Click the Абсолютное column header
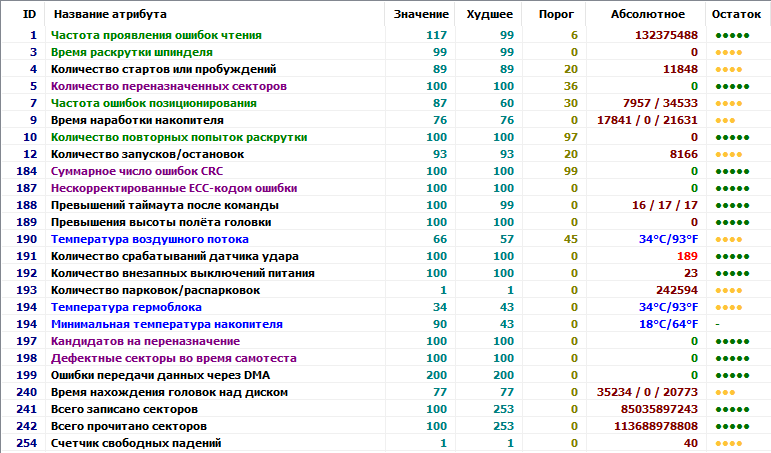This screenshot has height=453, width=771. pos(648,14)
